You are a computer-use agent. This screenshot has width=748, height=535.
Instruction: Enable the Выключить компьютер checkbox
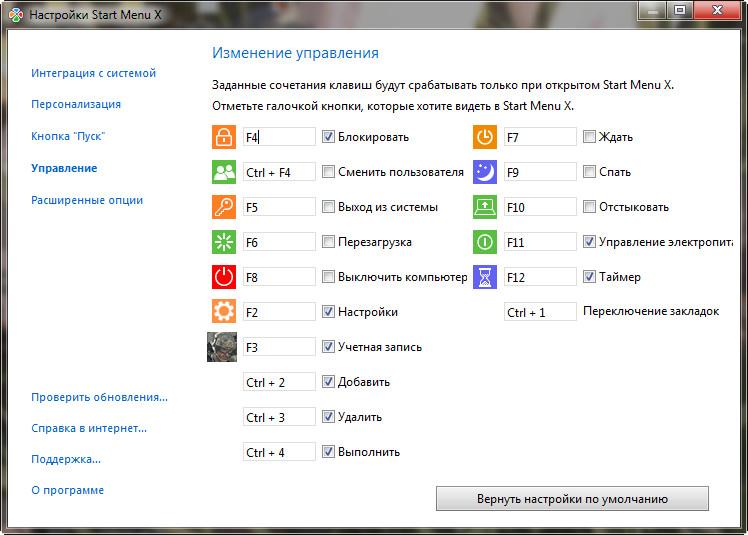(x=328, y=277)
